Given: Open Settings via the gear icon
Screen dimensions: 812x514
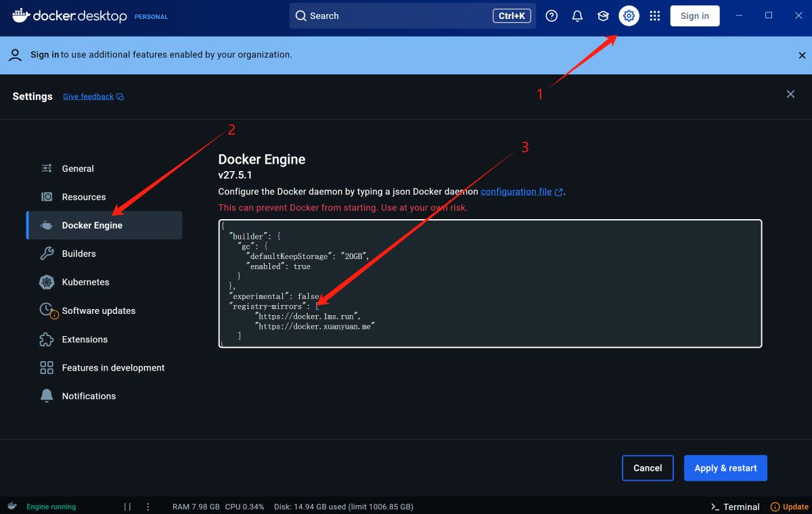Looking at the screenshot, I should click(x=629, y=16).
